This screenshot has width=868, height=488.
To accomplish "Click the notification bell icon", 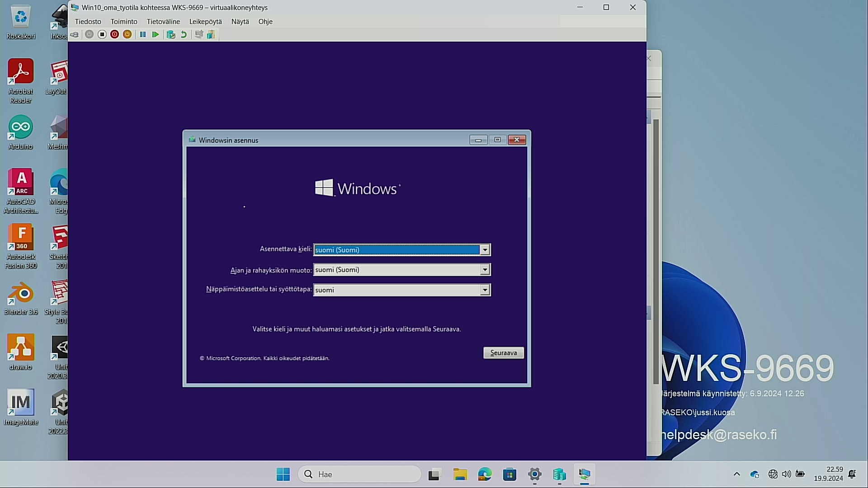I will (x=852, y=474).
